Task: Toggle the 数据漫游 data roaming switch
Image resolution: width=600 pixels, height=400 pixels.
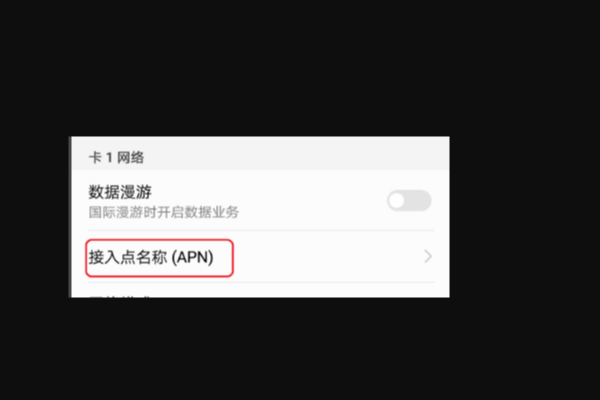Action: pyautogui.click(x=409, y=200)
